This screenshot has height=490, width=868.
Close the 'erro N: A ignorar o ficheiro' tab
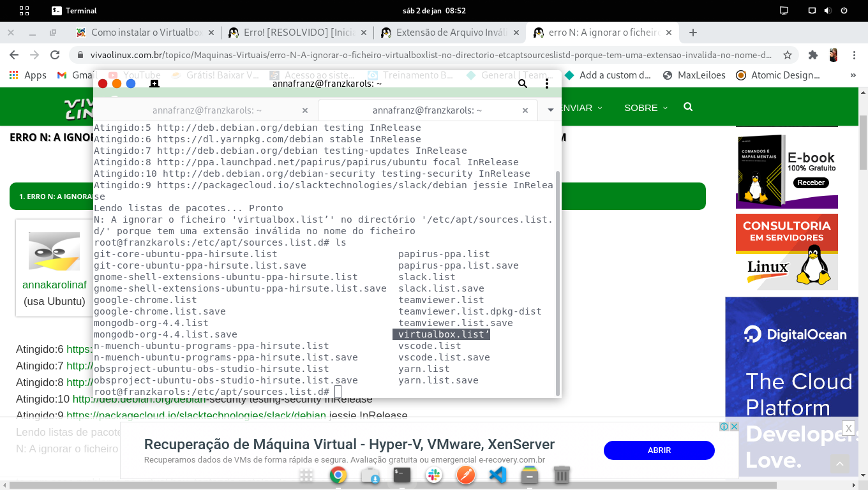point(669,33)
